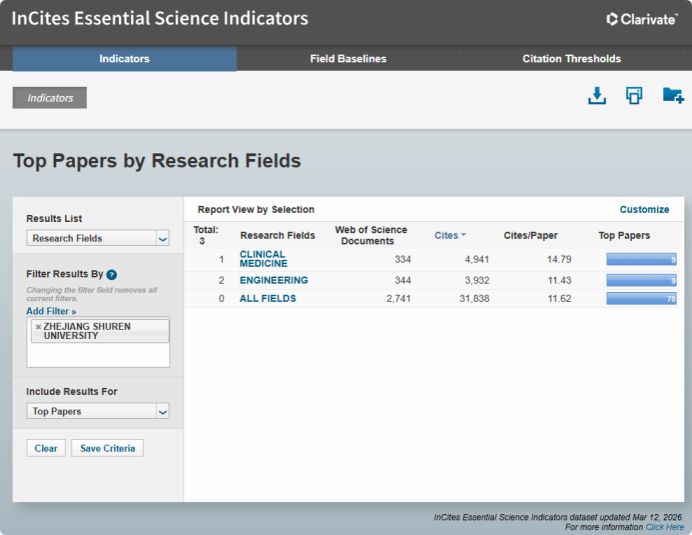
Task: Switch to the Citation Thresholds tab
Action: (571, 59)
